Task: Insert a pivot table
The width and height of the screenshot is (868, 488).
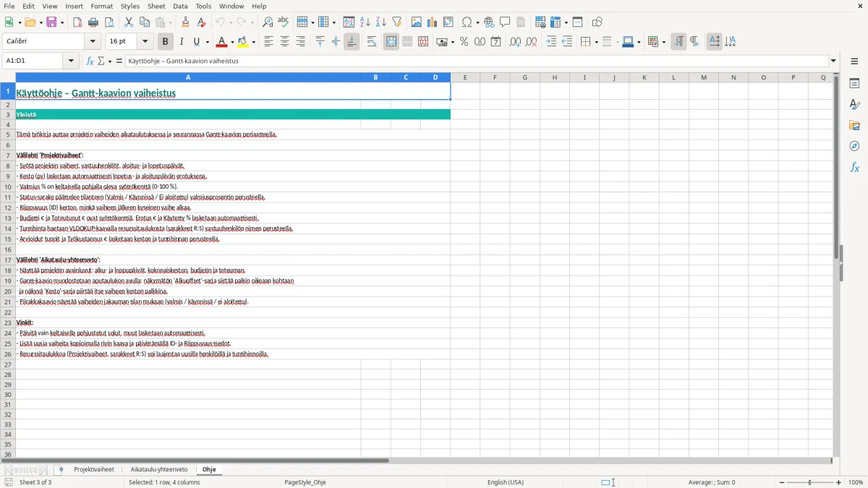Action: click(x=448, y=22)
